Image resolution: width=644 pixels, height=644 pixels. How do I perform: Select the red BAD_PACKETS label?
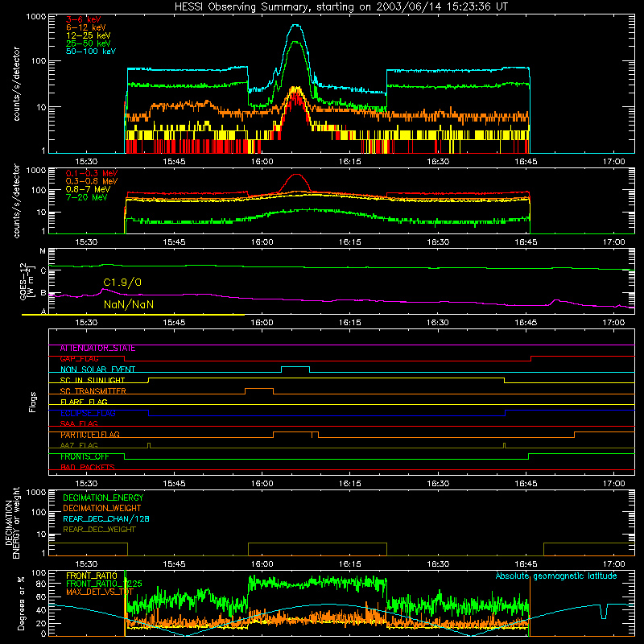[x=88, y=468]
